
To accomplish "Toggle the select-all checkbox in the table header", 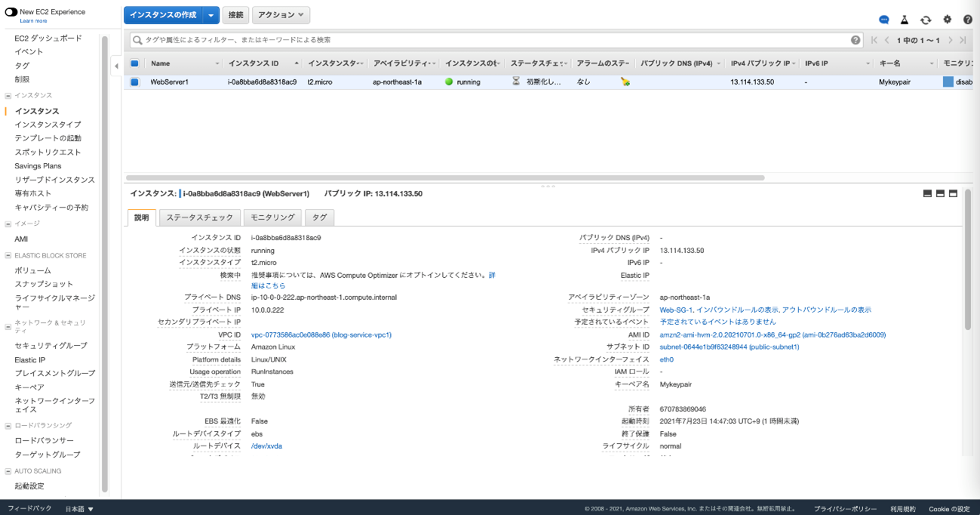I will [x=134, y=63].
